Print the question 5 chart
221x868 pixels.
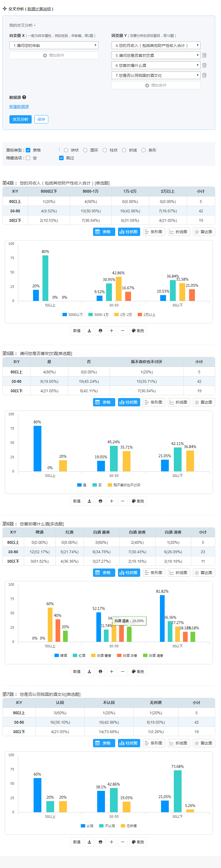pos(101,501)
